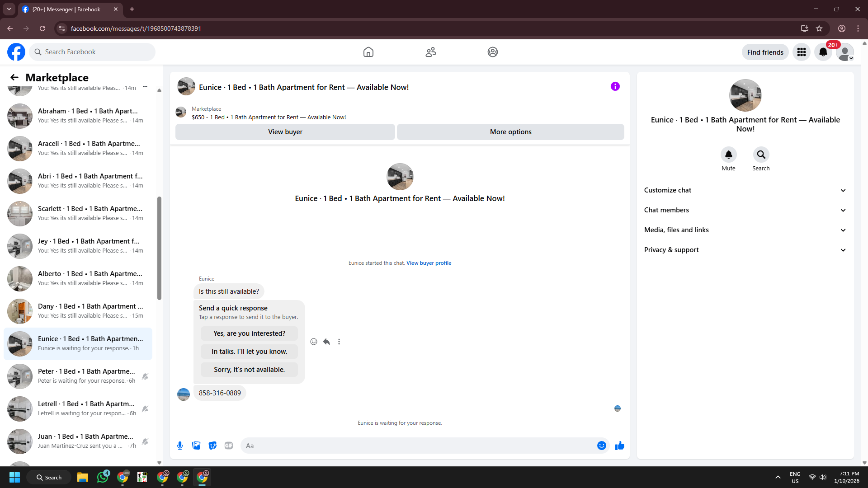
Task: Open the conversation information icon
Action: (x=615, y=86)
